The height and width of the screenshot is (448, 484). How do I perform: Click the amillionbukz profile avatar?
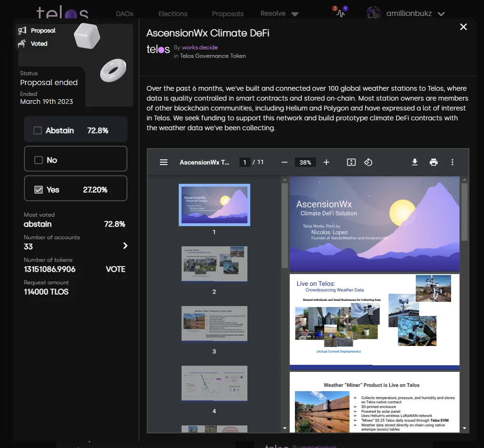click(x=373, y=13)
